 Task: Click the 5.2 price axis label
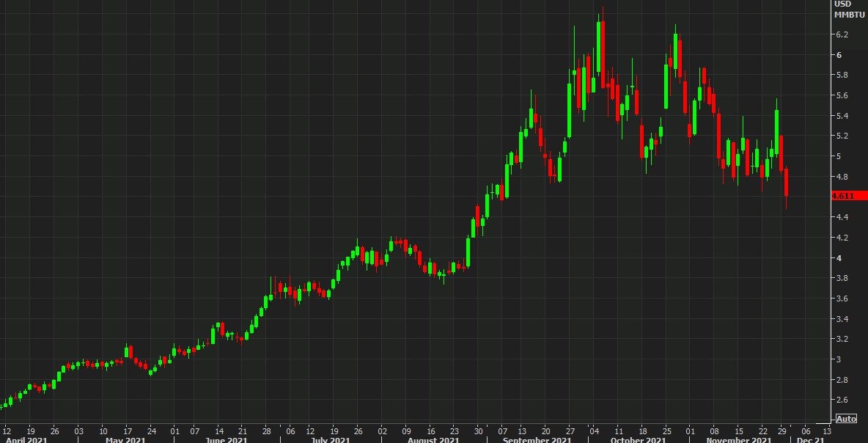(x=842, y=136)
